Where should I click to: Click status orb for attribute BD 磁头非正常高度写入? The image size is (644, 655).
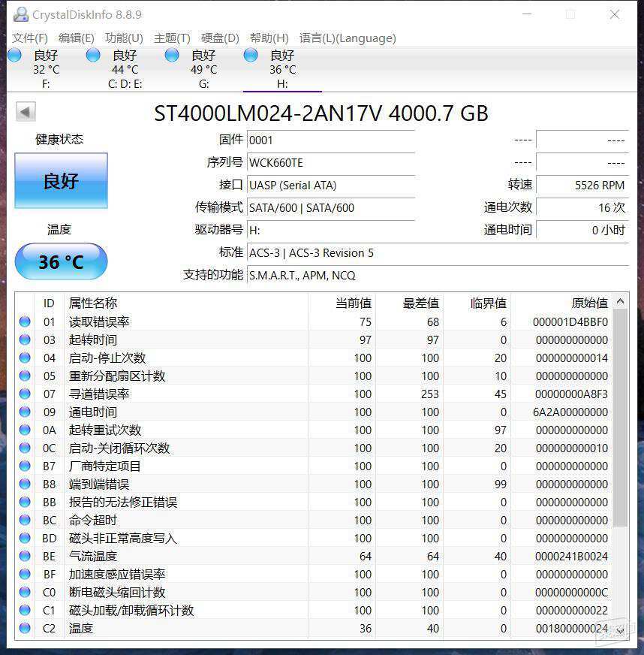(x=25, y=538)
